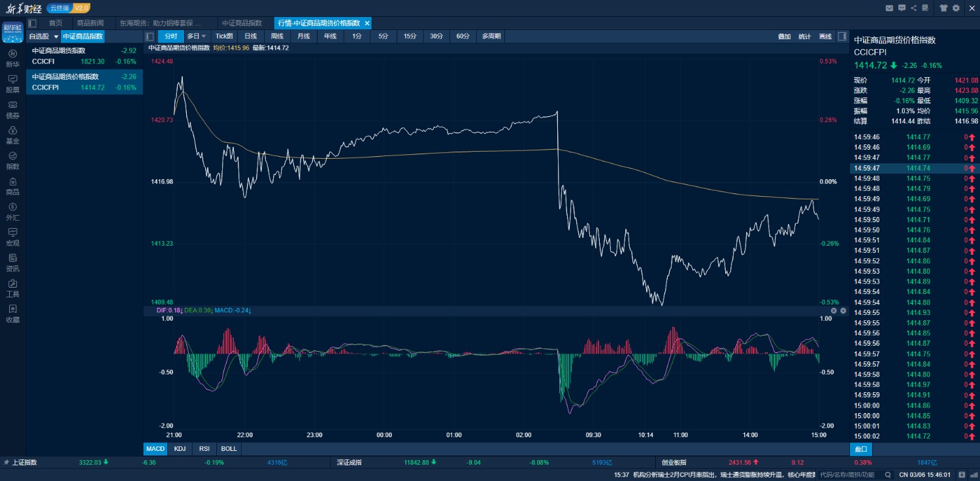Open the 多日 multi-day dropdown
This screenshot has height=481, width=980.
(x=196, y=37)
